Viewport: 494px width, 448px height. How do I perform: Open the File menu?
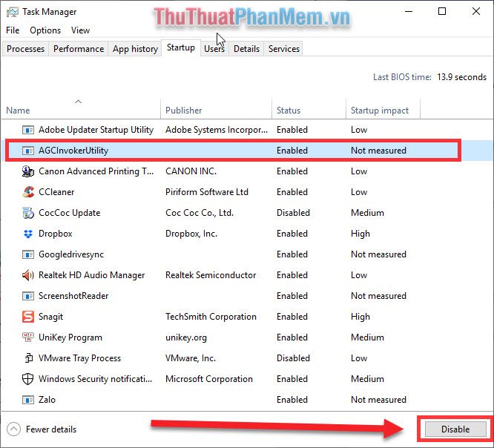(13, 30)
